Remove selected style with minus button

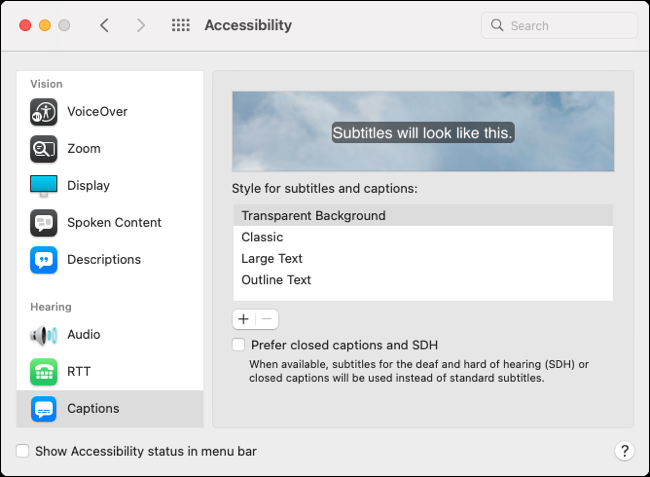[267, 319]
